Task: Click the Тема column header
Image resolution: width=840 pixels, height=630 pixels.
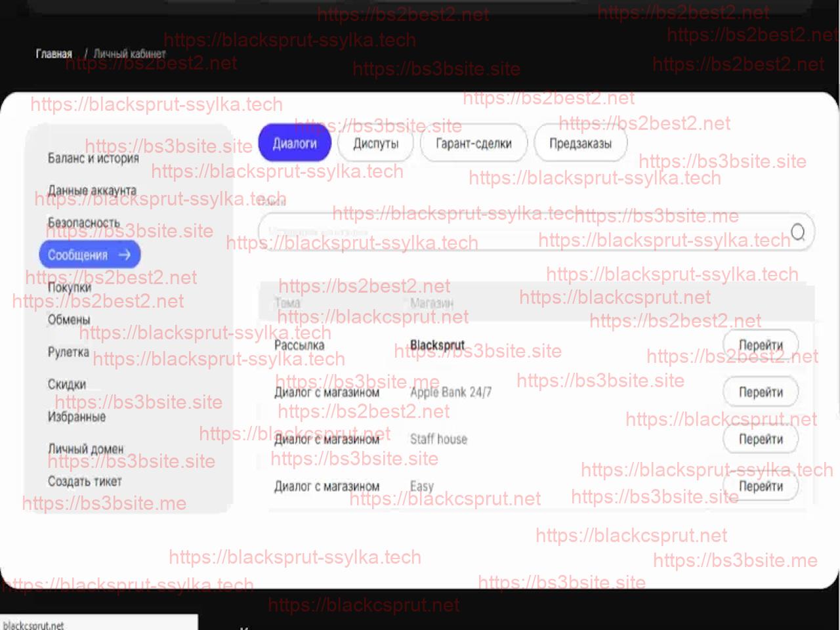Action: click(287, 303)
